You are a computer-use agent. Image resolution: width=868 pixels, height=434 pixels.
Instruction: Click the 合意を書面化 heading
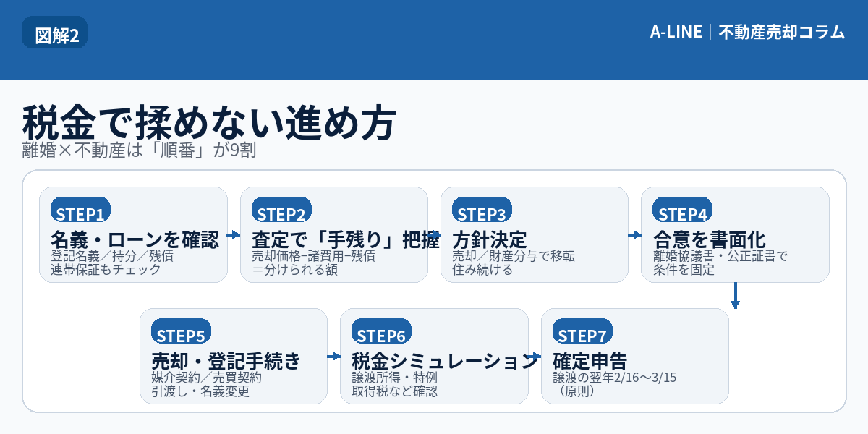[x=710, y=239]
